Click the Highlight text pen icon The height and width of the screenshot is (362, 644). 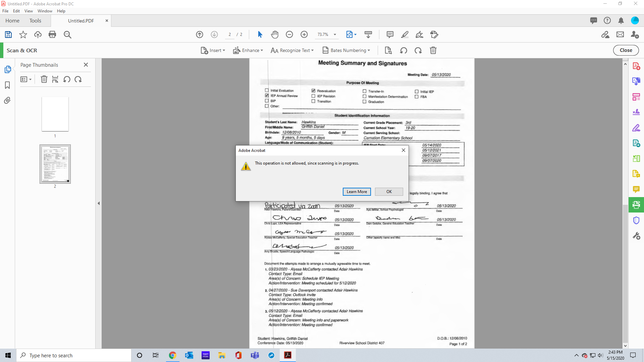click(x=405, y=35)
